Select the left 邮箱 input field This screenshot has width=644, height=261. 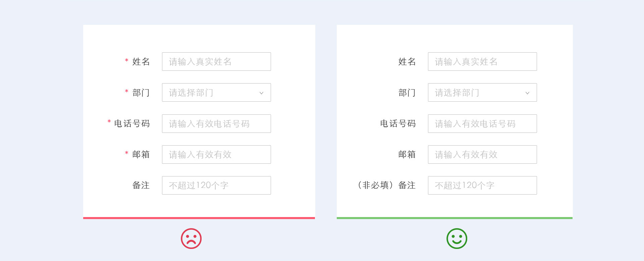coord(216,155)
